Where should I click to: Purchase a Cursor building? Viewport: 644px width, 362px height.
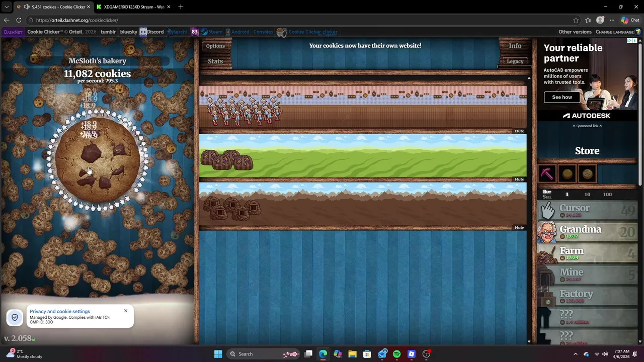(587, 210)
